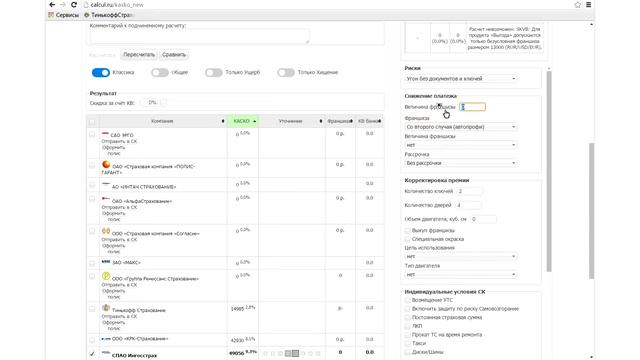Click the Согласие company logo
640x360 pixels.
click(x=106, y=231)
